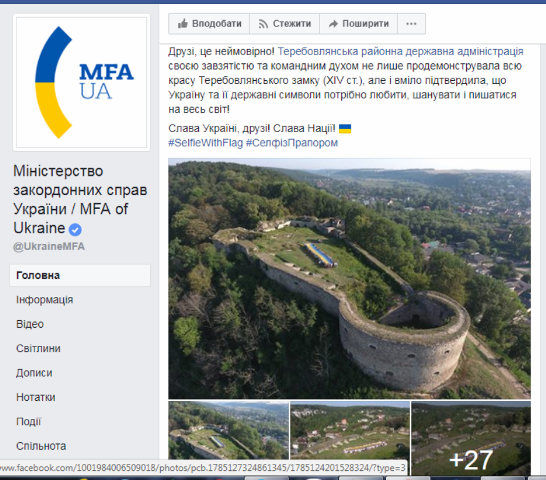Screen dimensions: 546x480
Task: Click the Вподобати thumbs-up button
Action: click(209, 24)
